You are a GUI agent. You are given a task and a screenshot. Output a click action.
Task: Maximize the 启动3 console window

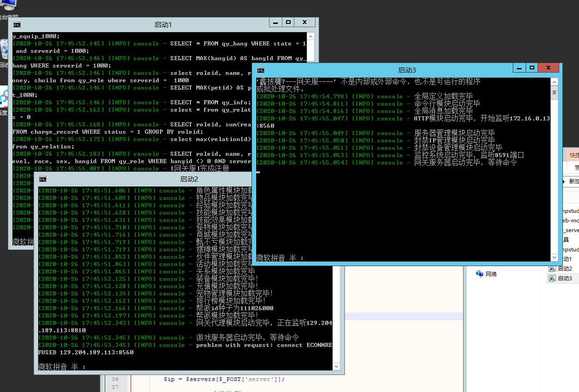(x=532, y=68)
